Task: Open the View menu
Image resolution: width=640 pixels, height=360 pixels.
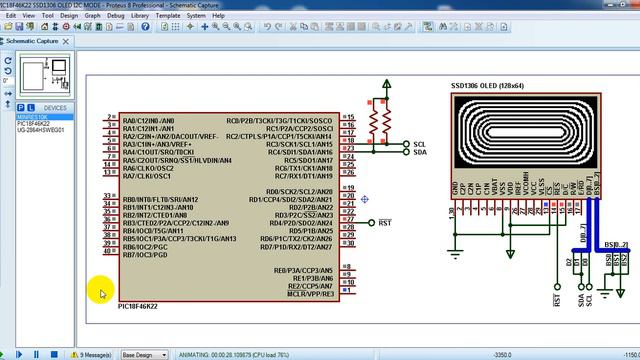Action: click(29, 16)
